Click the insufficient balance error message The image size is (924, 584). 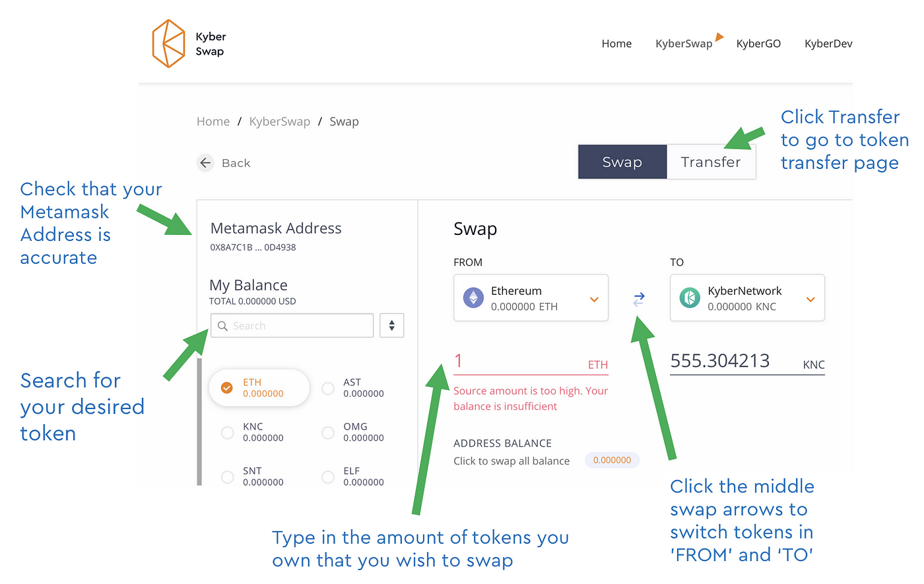(x=531, y=399)
